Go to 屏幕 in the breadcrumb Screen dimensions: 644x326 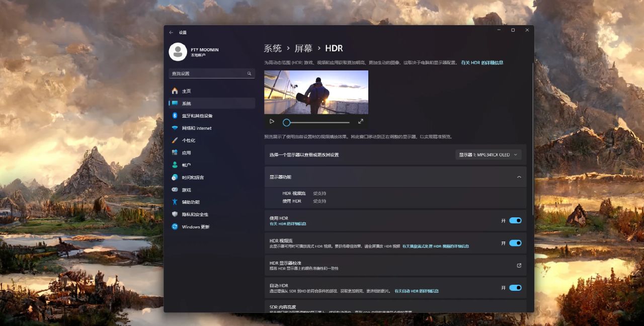pos(303,48)
